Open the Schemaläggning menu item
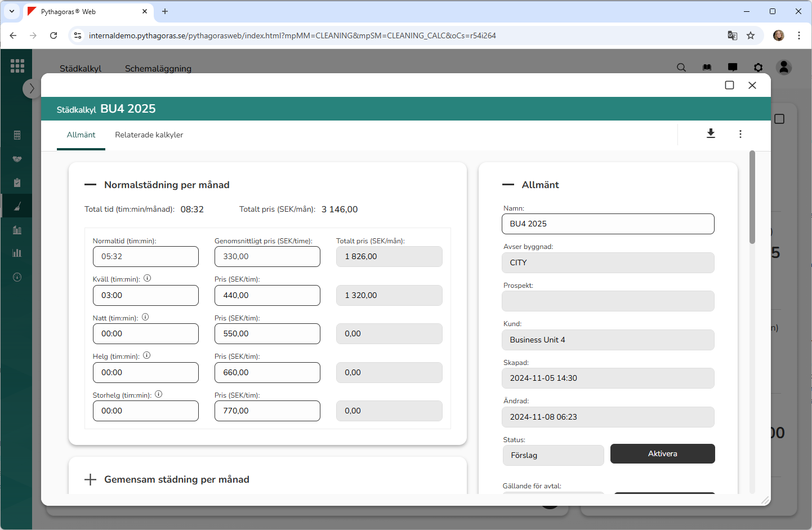Image resolution: width=812 pixels, height=530 pixels. 158,69
